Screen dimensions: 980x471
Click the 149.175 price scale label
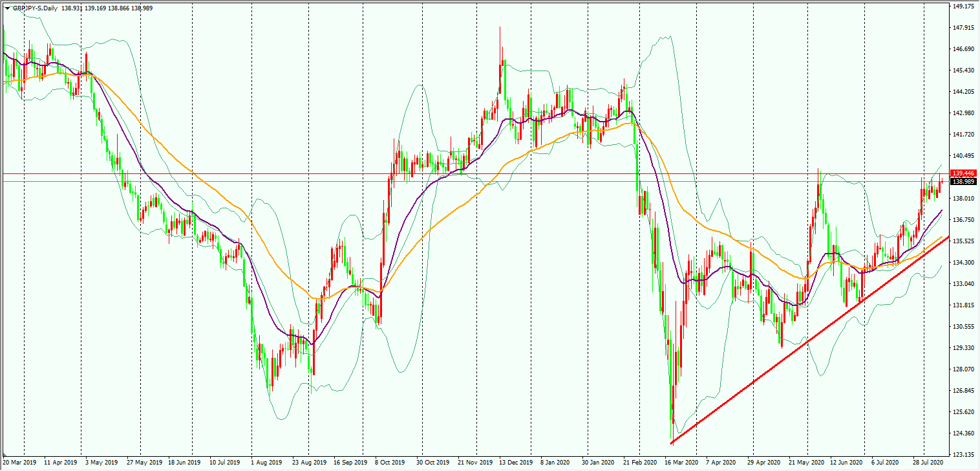[x=963, y=6]
